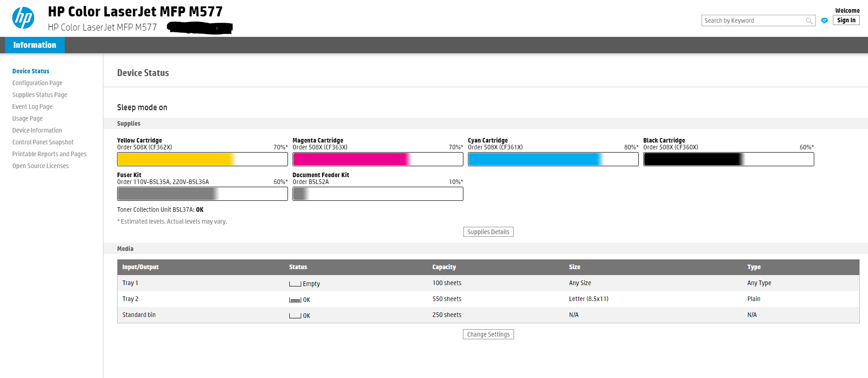868x378 pixels.
Task: Click the Supplies Details button
Action: (x=488, y=232)
